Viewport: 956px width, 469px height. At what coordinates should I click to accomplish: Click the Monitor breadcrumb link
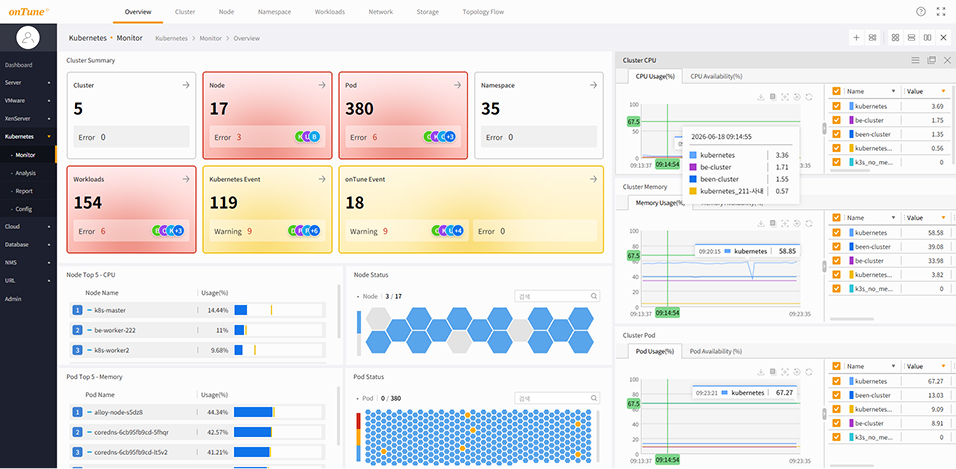point(210,38)
